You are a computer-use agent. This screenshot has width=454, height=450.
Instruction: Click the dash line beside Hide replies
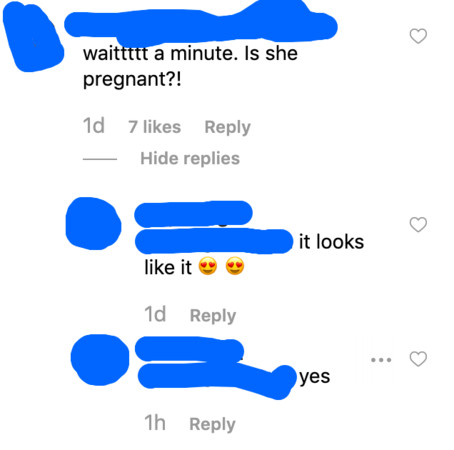100,159
